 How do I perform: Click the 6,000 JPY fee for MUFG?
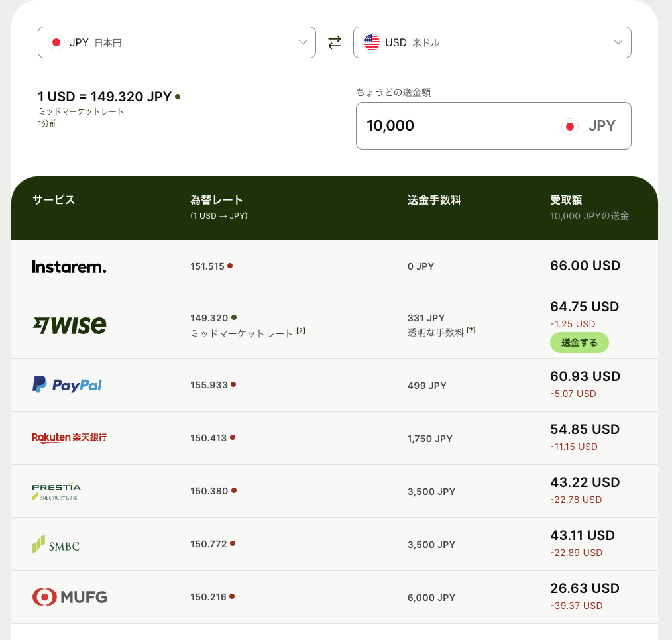pyautogui.click(x=431, y=598)
